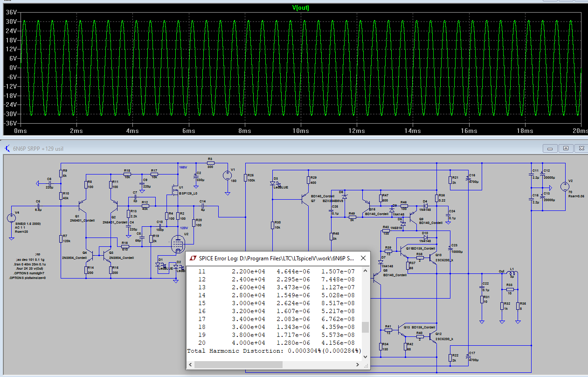Image resolution: width=588 pixels, height=377 pixels.
Task: Maximize the 6N6P SRPP schematic window
Action: 566,148
